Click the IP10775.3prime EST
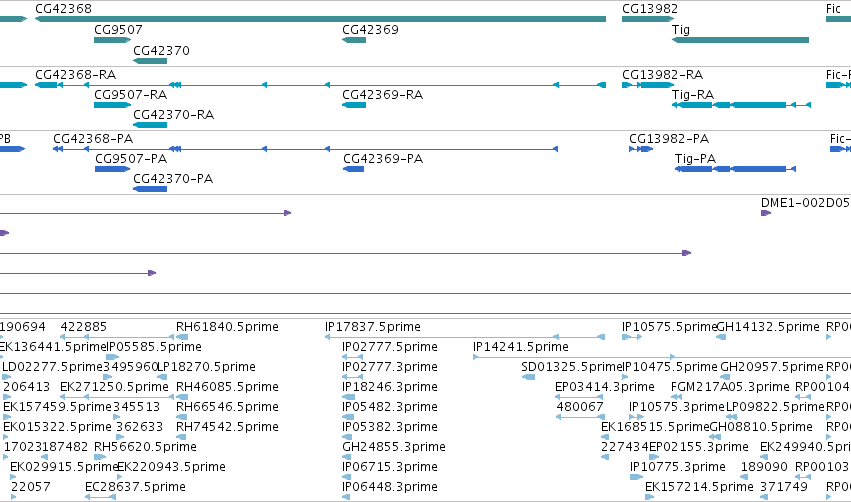Viewport: 851px width, 502px height. click(x=637, y=478)
